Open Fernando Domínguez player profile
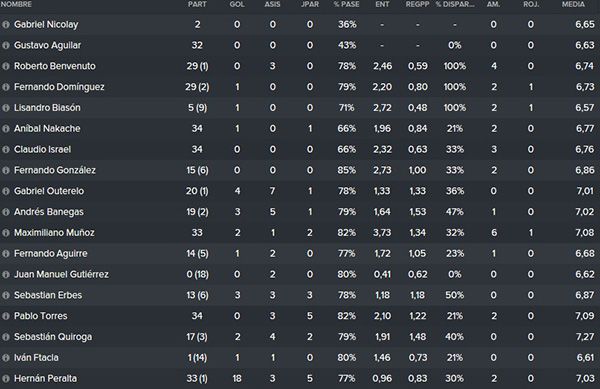 [59, 87]
